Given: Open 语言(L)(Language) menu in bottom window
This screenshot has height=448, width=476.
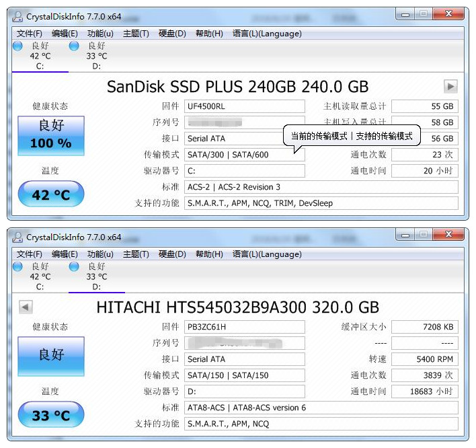Looking at the screenshot, I should [x=267, y=254].
